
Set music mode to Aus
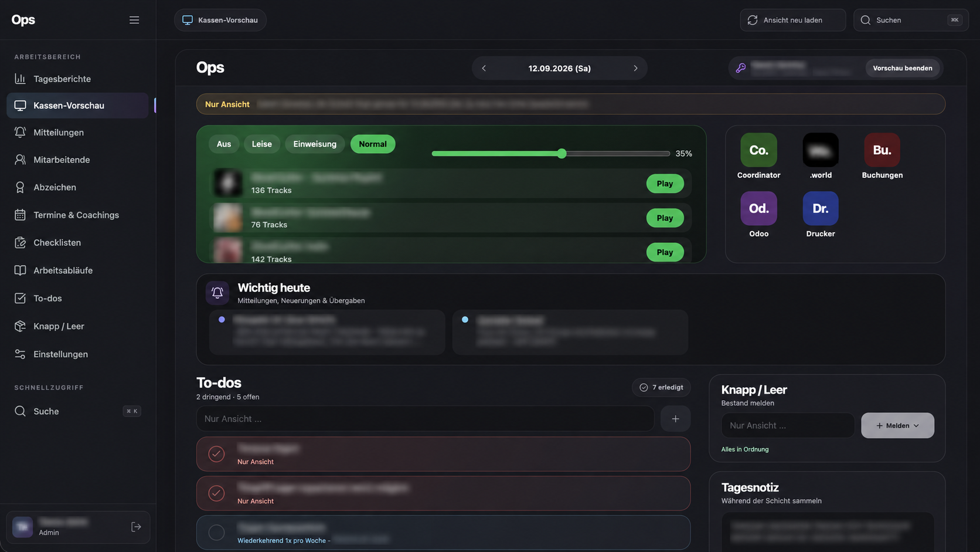[x=224, y=144]
